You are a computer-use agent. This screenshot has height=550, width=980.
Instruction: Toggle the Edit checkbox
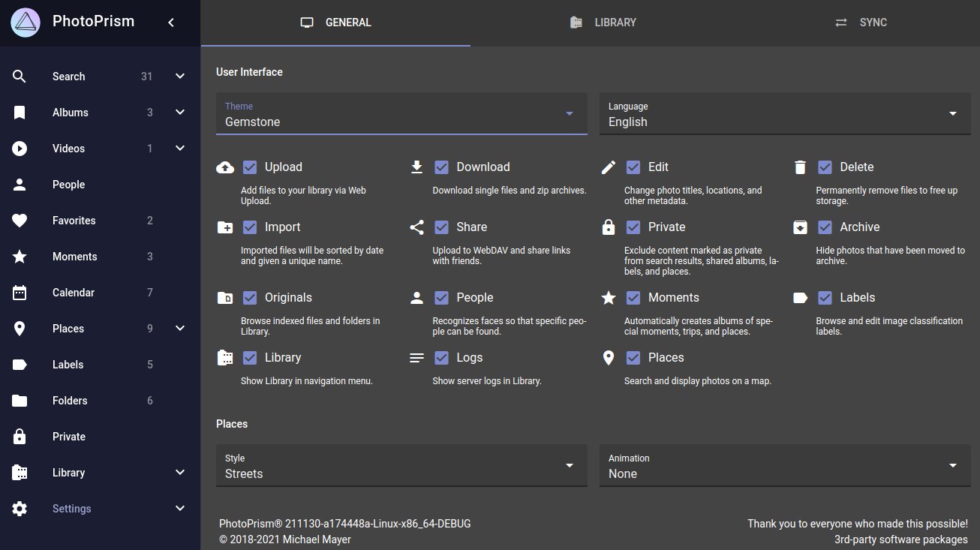click(x=633, y=167)
